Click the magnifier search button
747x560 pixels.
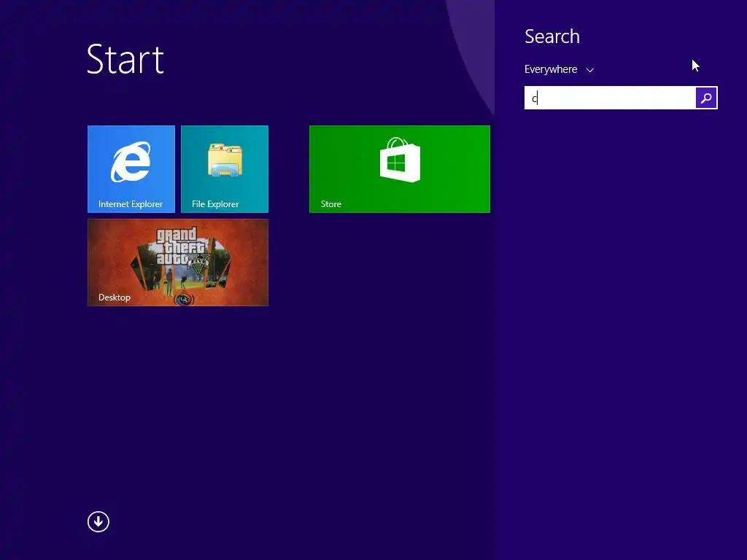point(706,98)
